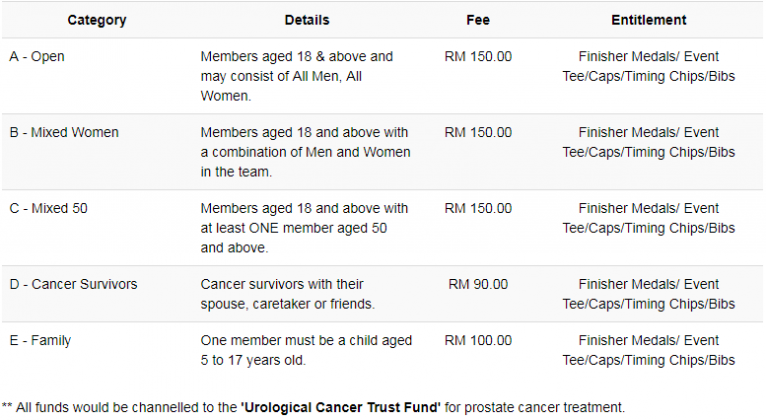The width and height of the screenshot is (766, 420).
Task: Click the combination of Men and Women details
Action: pos(305,152)
